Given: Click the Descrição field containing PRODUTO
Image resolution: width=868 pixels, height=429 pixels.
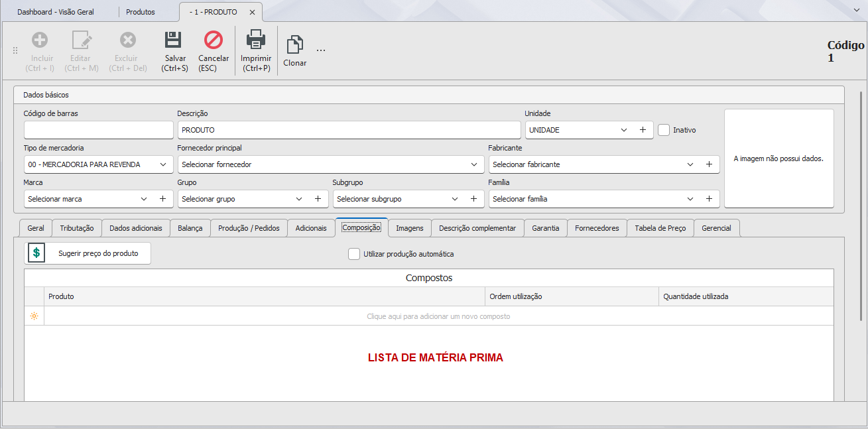Looking at the screenshot, I should click(x=349, y=130).
